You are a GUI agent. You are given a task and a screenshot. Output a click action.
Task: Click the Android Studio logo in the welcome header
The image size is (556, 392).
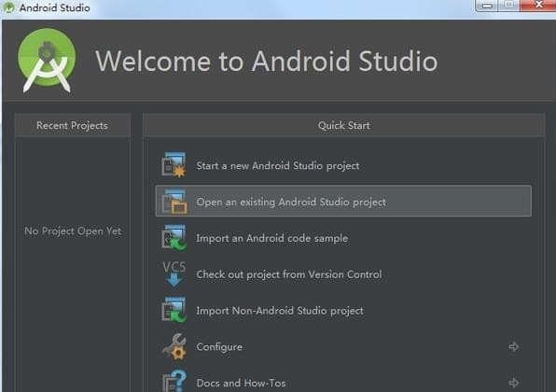click(47, 61)
